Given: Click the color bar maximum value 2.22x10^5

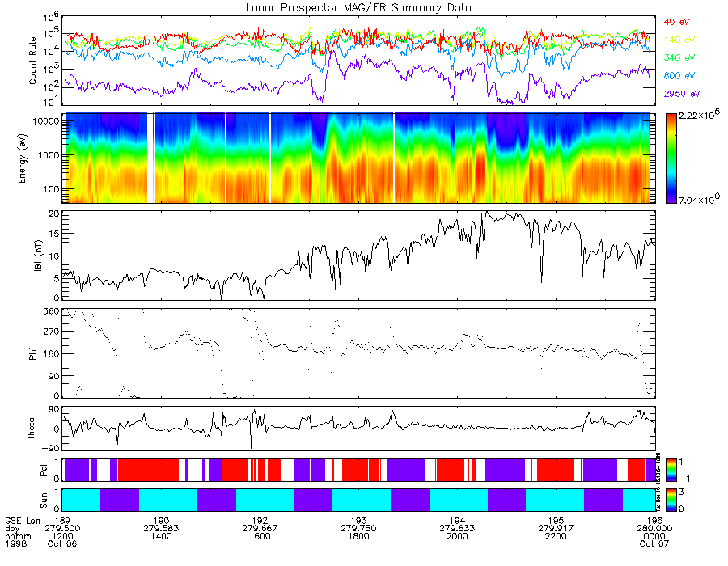Looking at the screenshot, I should click(x=700, y=116).
